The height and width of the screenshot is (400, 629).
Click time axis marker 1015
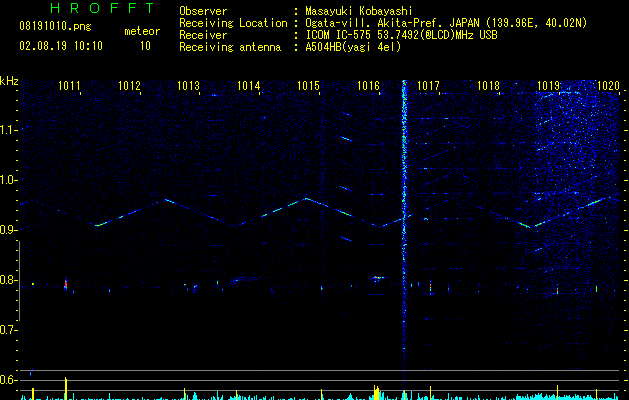(x=308, y=86)
